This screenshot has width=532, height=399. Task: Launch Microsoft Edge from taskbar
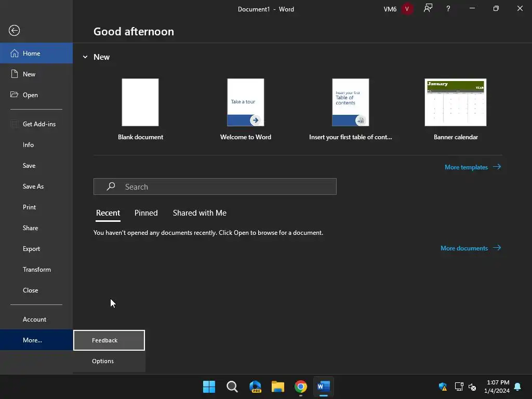coord(255,387)
